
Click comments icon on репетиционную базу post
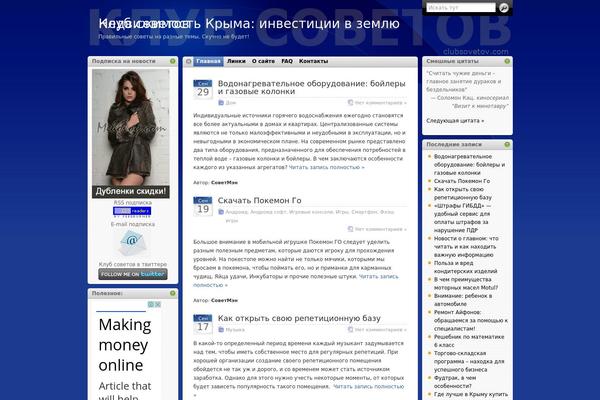pos(350,330)
